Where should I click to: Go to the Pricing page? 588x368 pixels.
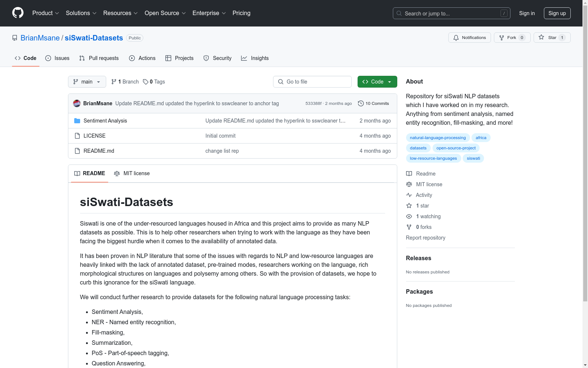pos(241,13)
